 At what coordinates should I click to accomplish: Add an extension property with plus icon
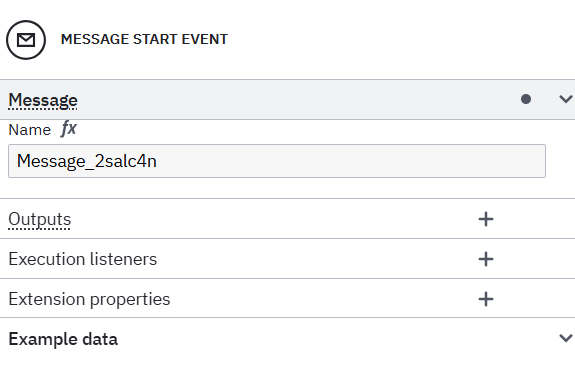pos(486,299)
